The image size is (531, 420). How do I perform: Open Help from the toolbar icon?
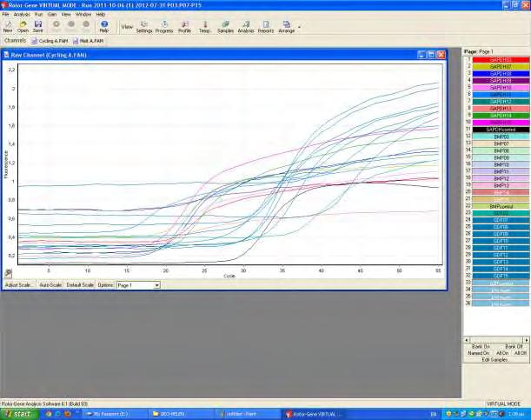(104, 26)
